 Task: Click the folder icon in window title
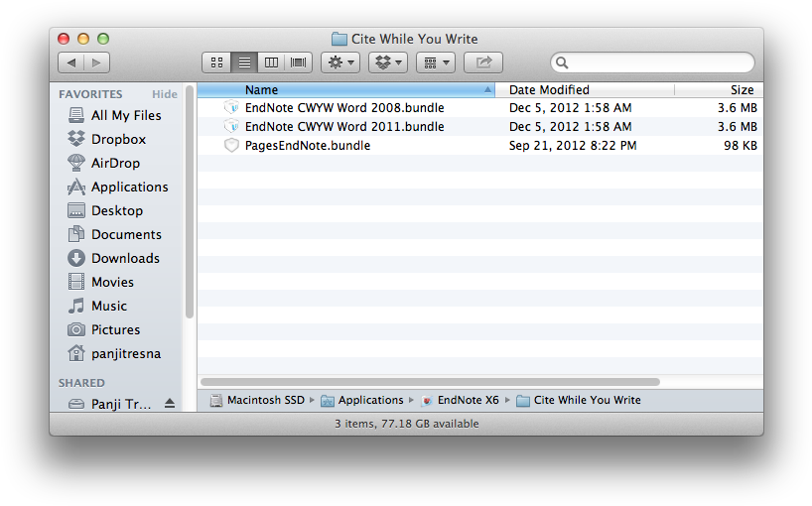click(339, 39)
